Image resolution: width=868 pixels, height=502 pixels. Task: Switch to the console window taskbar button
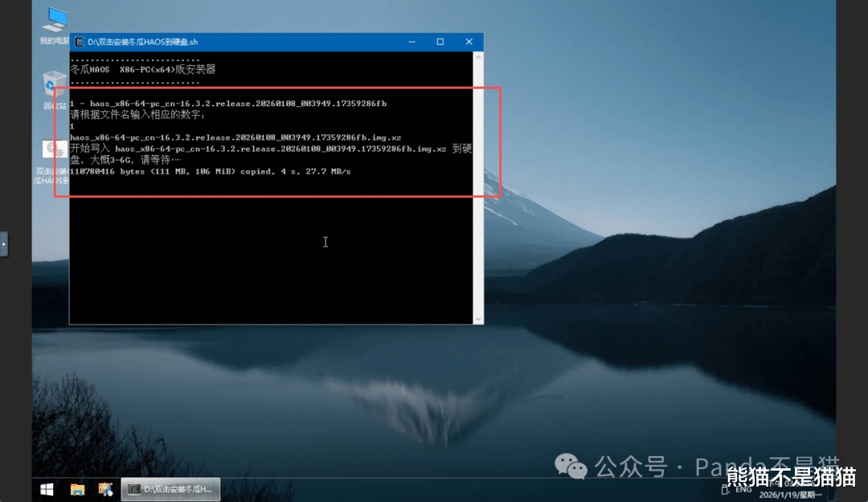170,489
